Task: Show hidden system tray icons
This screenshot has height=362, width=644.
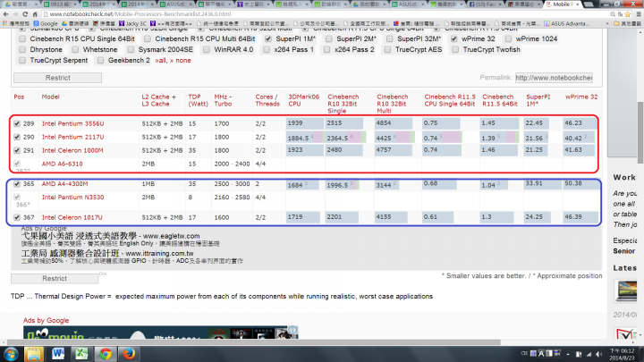Action: [568, 354]
